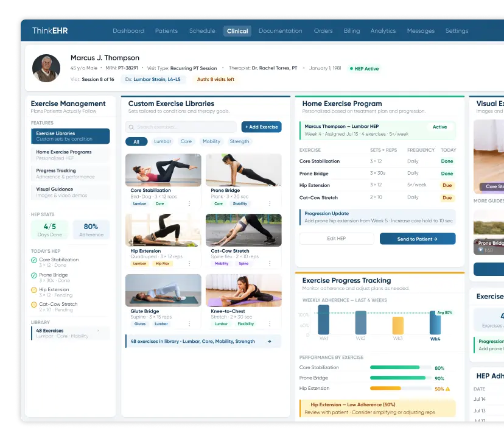Open the Orders tab
Screen dimensions: 504x441
coord(323,31)
